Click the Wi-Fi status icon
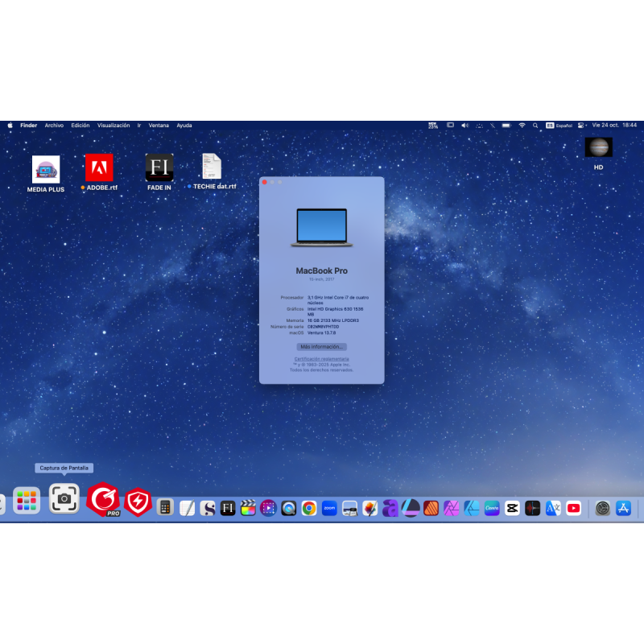Image resolution: width=644 pixels, height=644 pixels. [522, 126]
